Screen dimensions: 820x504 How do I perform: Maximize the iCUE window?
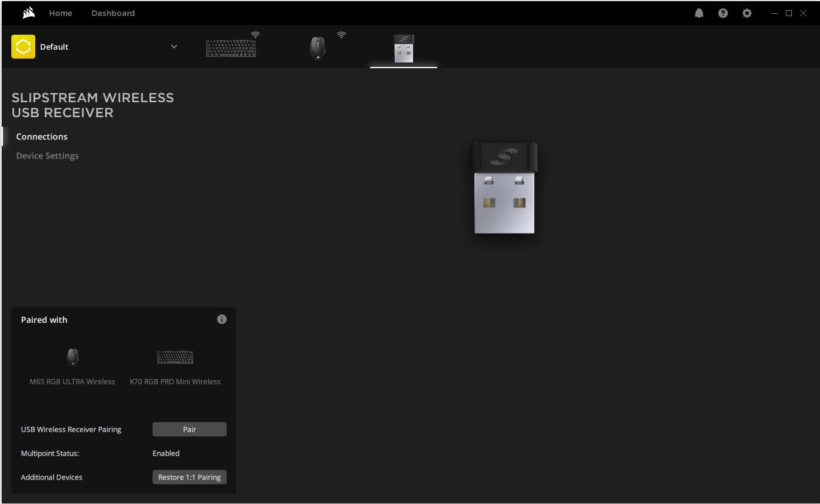[x=789, y=13]
